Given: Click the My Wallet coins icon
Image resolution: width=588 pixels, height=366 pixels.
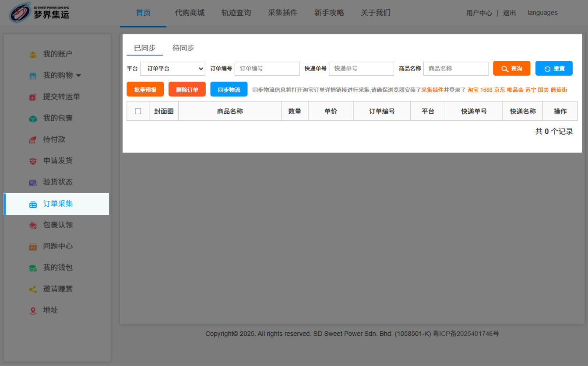Looking at the screenshot, I should (x=33, y=268).
